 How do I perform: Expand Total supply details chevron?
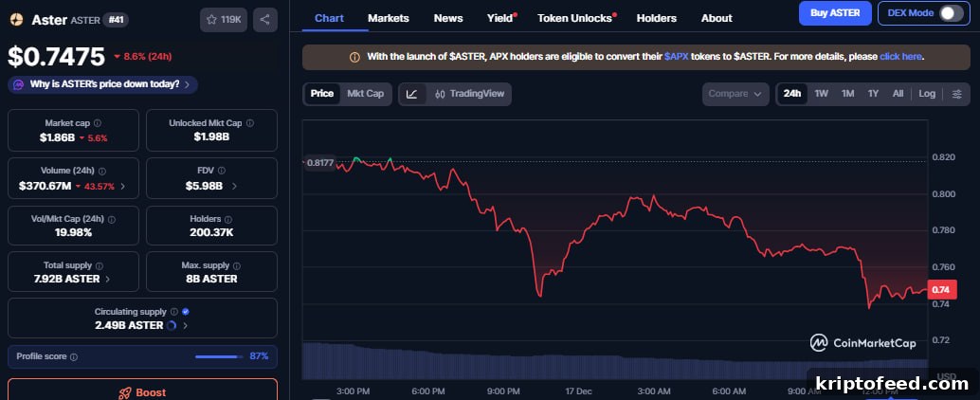(x=107, y=280)
